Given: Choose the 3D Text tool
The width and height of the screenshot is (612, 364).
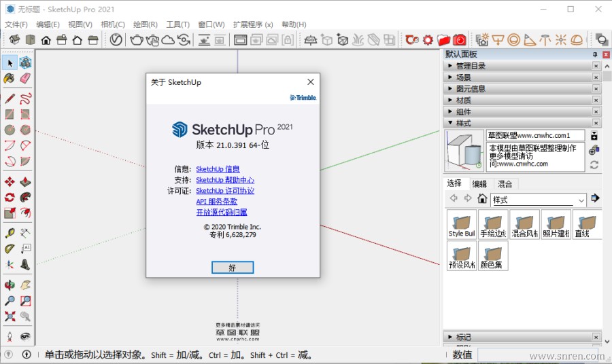Looking at the screenshot, I should click(x=25, y=265).
